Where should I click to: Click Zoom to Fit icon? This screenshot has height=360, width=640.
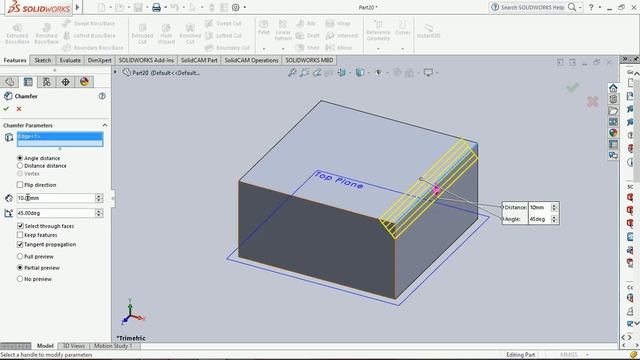click(292, 73)
